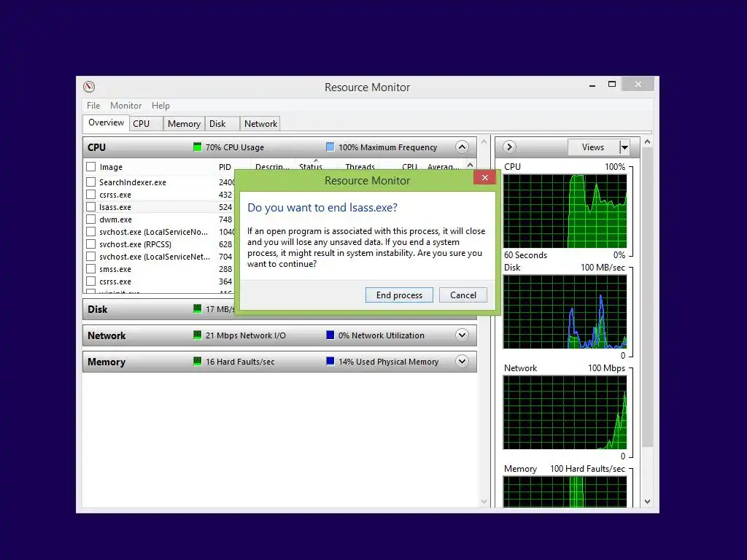Open the Help menu
The image size is (747, 560).
point(160,105)
